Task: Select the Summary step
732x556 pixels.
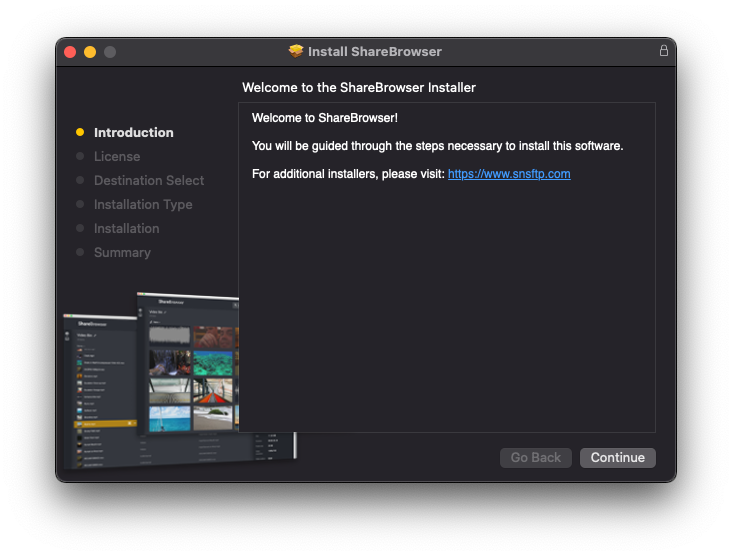Action: [x=122, y=253]
